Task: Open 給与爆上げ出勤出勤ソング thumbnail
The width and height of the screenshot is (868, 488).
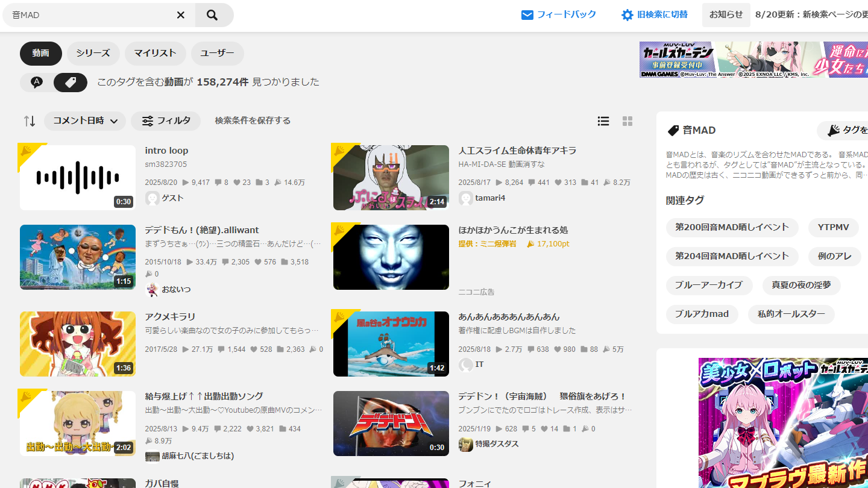Action: (78, 424)
